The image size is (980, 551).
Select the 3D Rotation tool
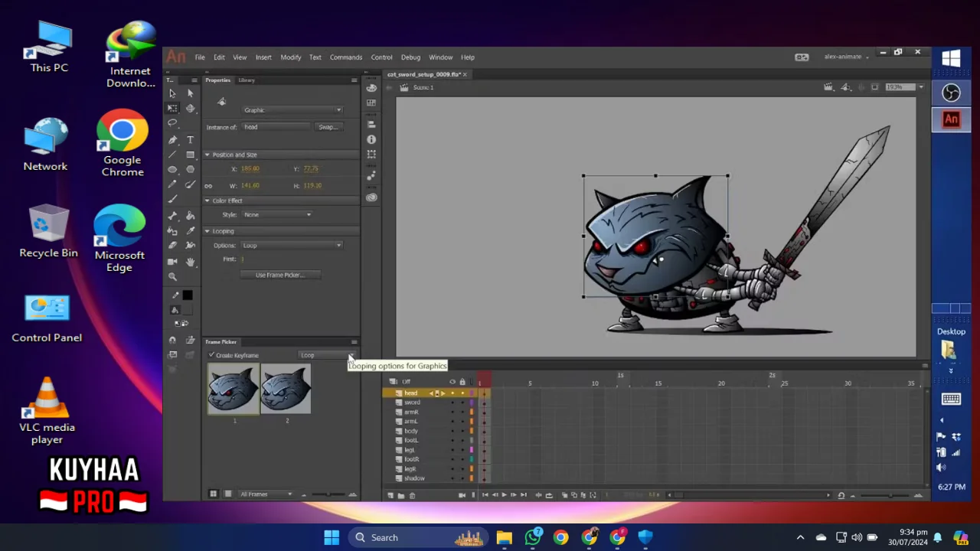pyautogui.click(x=190, y=108)
